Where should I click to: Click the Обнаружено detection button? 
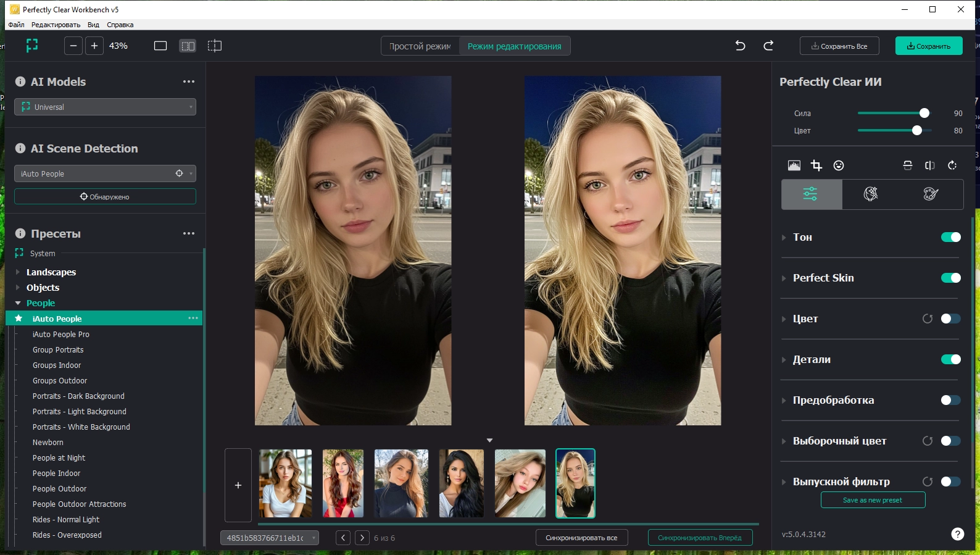pos(105,196)
